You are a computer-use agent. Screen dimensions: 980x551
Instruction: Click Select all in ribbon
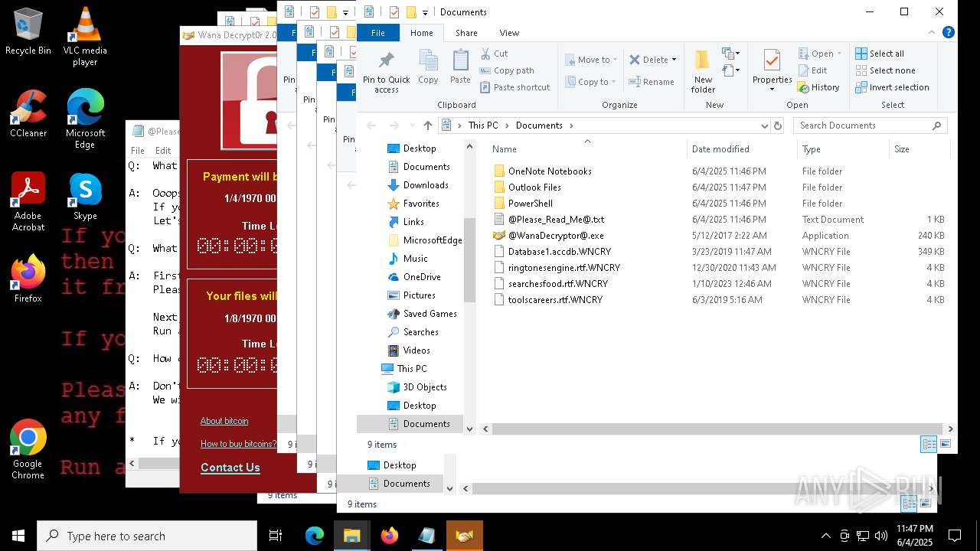880,54
